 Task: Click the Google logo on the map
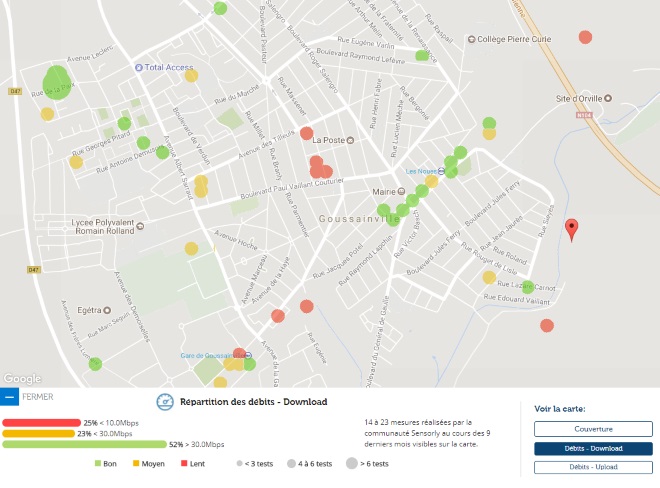click(x=22, y=378)
